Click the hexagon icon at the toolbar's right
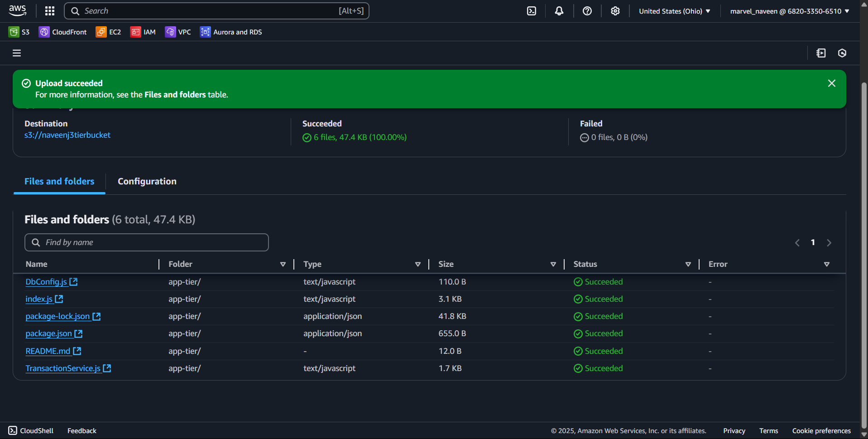Screen dimensions: 868x439 click(842, 53)
